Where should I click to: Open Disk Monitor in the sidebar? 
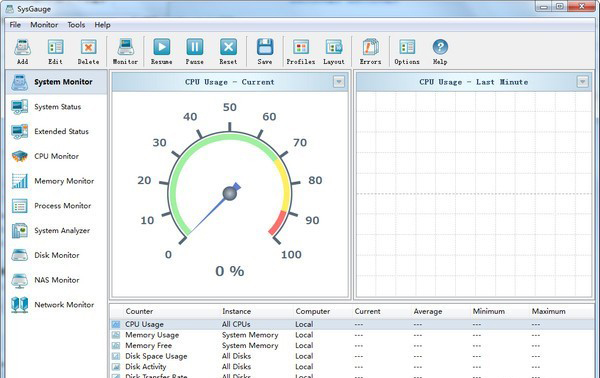tap(57, 255)
